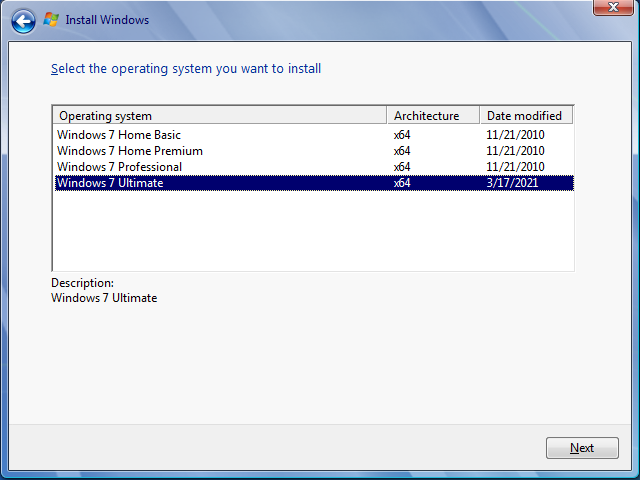Click the Install Windows title text
640x480 pixels.
(107, 20)
